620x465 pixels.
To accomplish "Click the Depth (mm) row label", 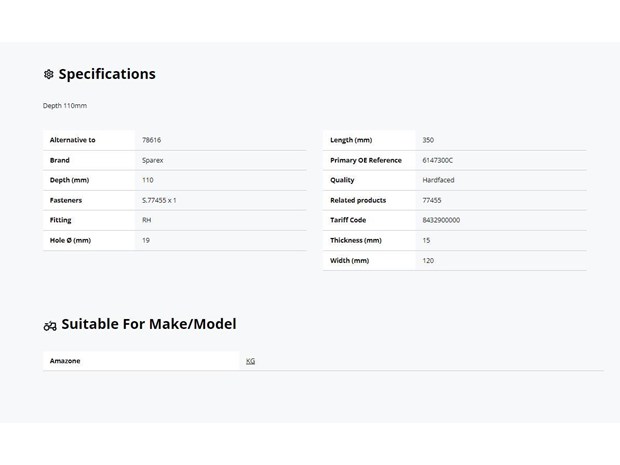I will pyautogui.click(x=69, y=180).
